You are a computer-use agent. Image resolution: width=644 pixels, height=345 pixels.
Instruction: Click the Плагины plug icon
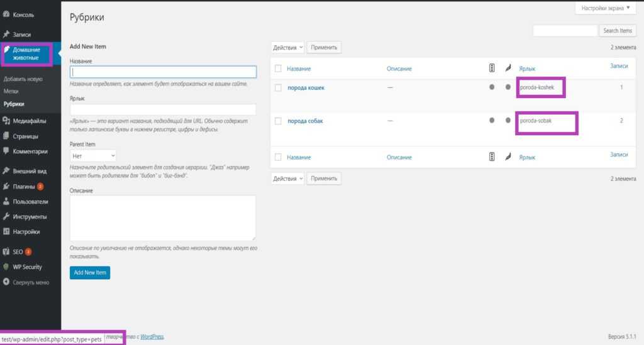[x=6, y=186]
